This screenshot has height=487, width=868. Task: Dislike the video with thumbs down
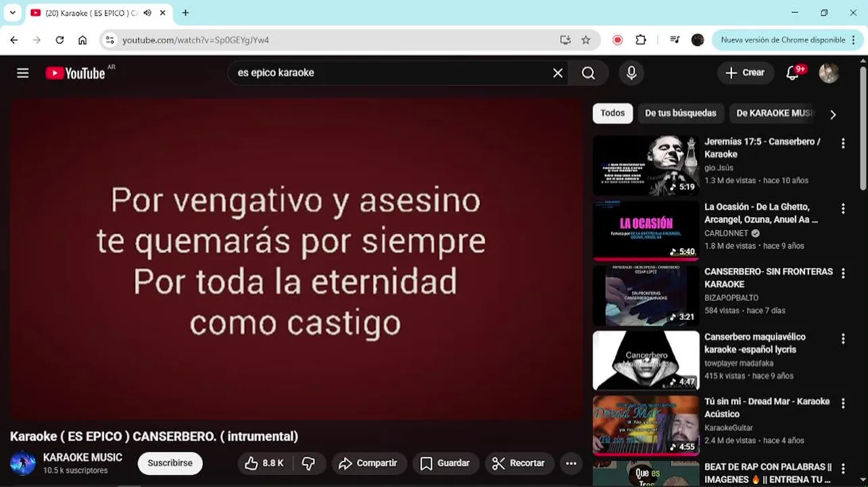(x=309, y=463)
